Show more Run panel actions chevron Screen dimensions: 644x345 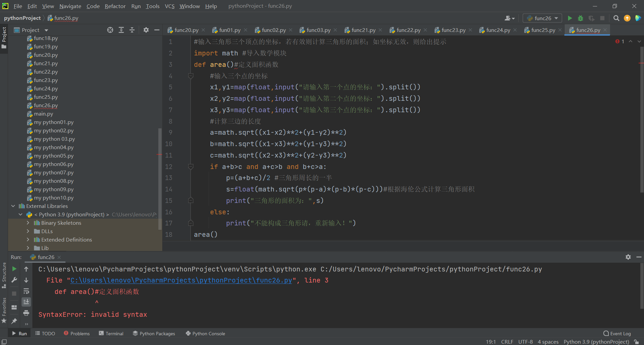(26, 324)
